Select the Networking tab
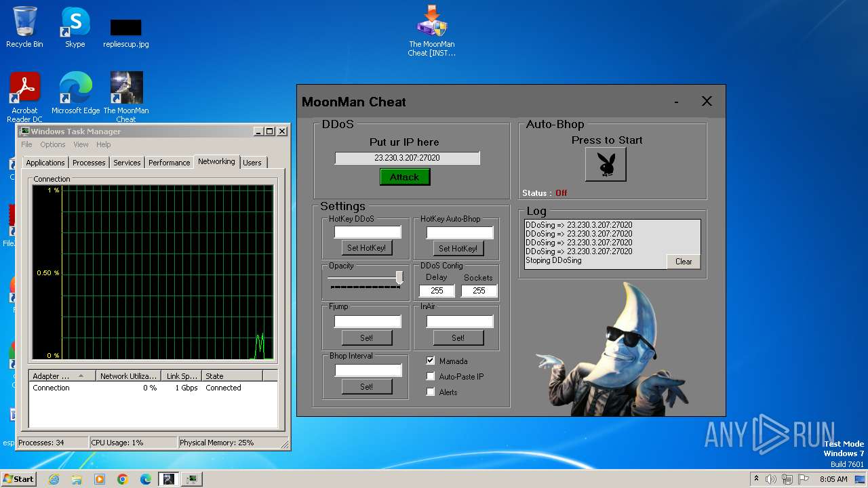Viewport: 868px width, 488px height. point(216,161)
